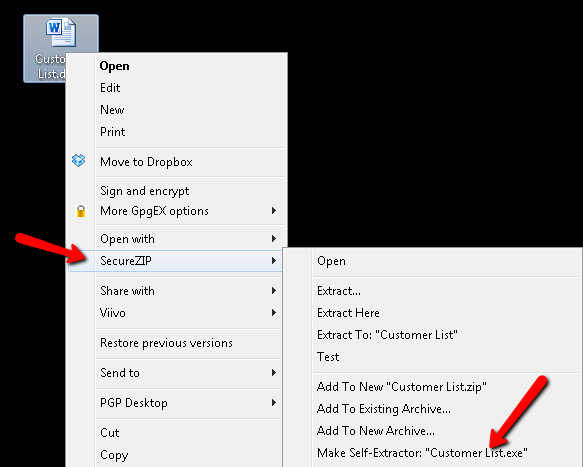Screen dimensions: 583x467
Task: Choose Restore previous versions
Action: [x=166, y=342]
